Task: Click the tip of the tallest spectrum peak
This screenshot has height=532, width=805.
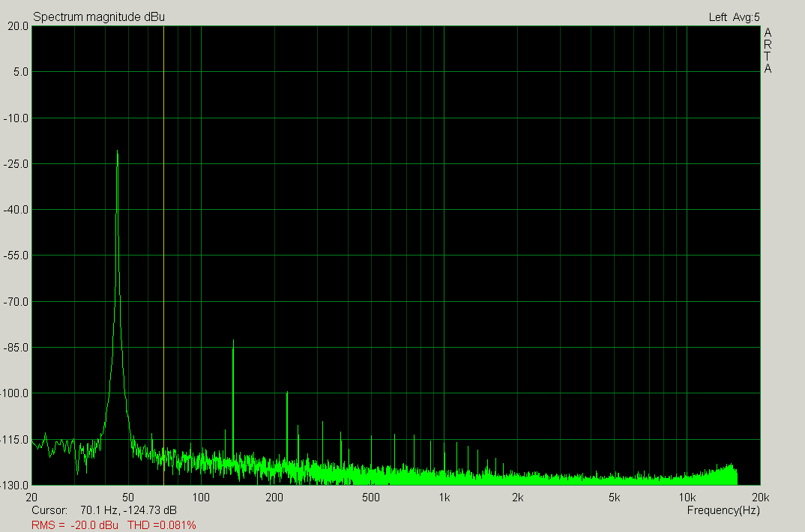Action: tap(118, 151)
